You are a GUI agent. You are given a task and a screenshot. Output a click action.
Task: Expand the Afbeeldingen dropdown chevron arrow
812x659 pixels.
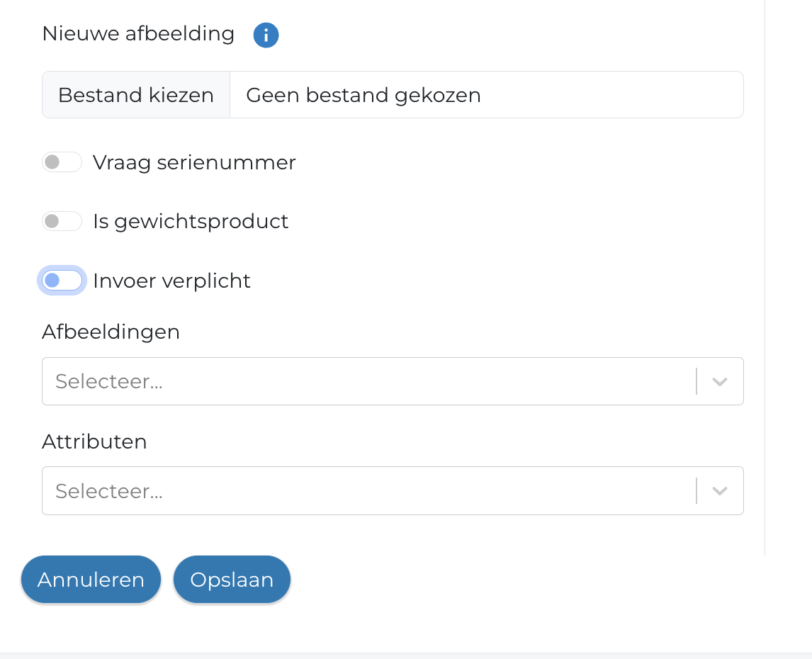(720, 382)
